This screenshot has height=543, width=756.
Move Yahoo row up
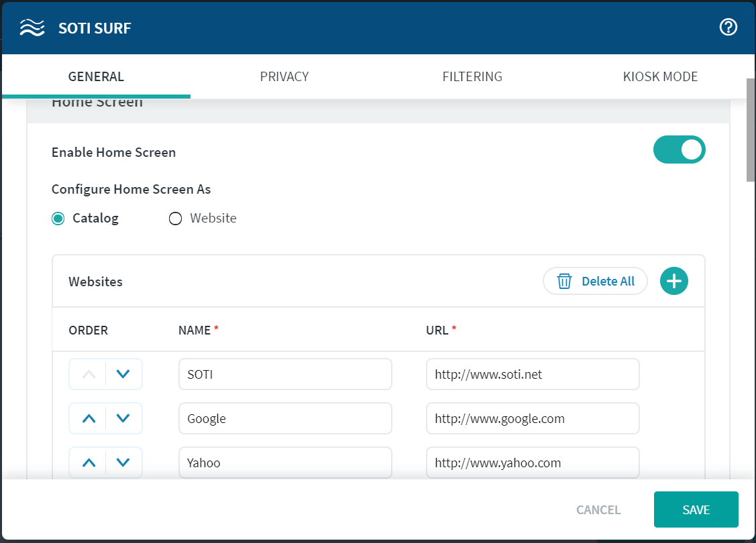click(89, 463)
